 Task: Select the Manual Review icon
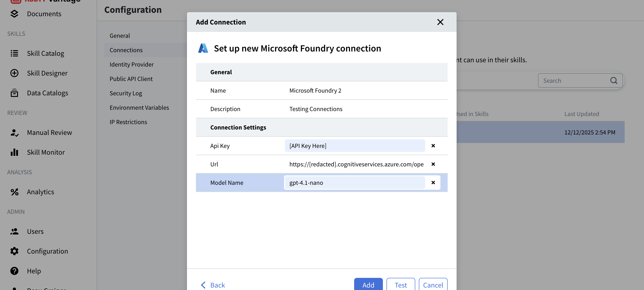14,132
